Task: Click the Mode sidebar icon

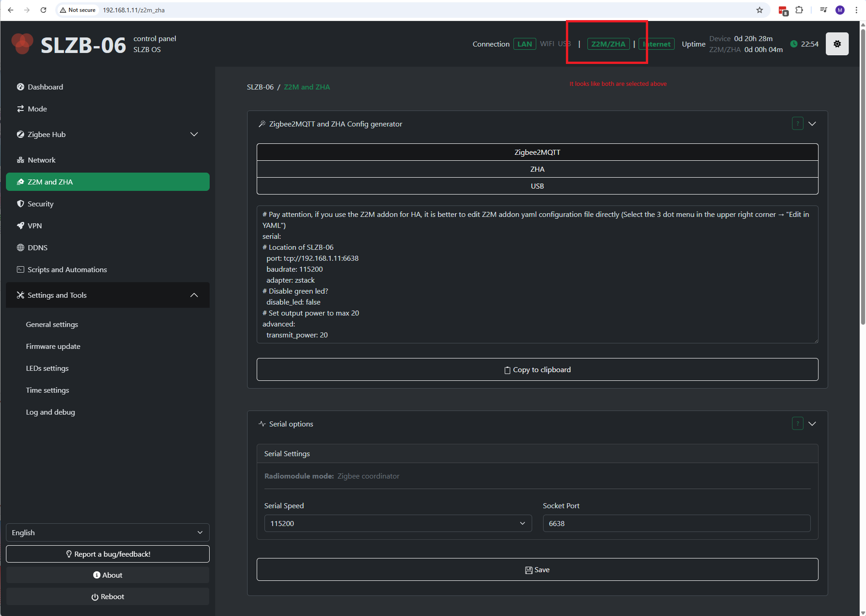Action: [21, 109]
